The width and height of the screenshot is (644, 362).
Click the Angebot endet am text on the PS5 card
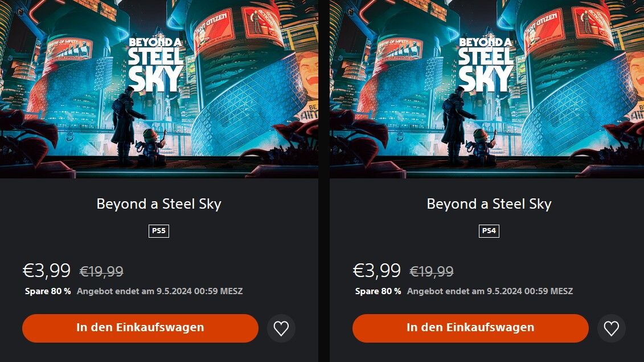tap(160, 291)
